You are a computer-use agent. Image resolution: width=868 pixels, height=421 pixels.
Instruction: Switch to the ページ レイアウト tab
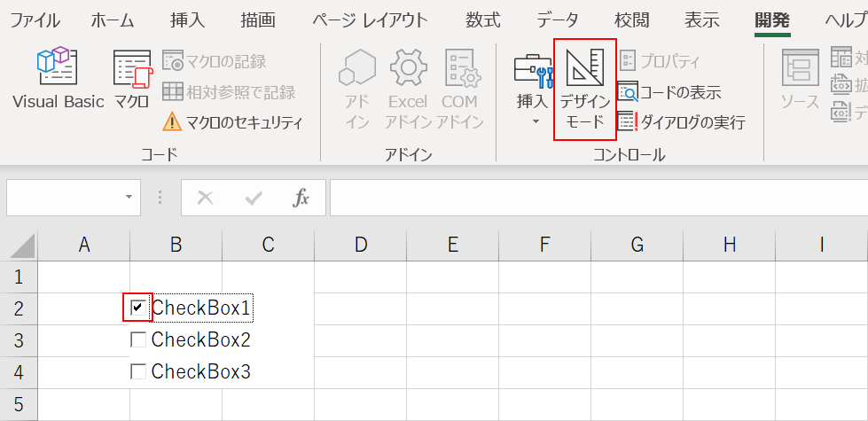(371, 21)
